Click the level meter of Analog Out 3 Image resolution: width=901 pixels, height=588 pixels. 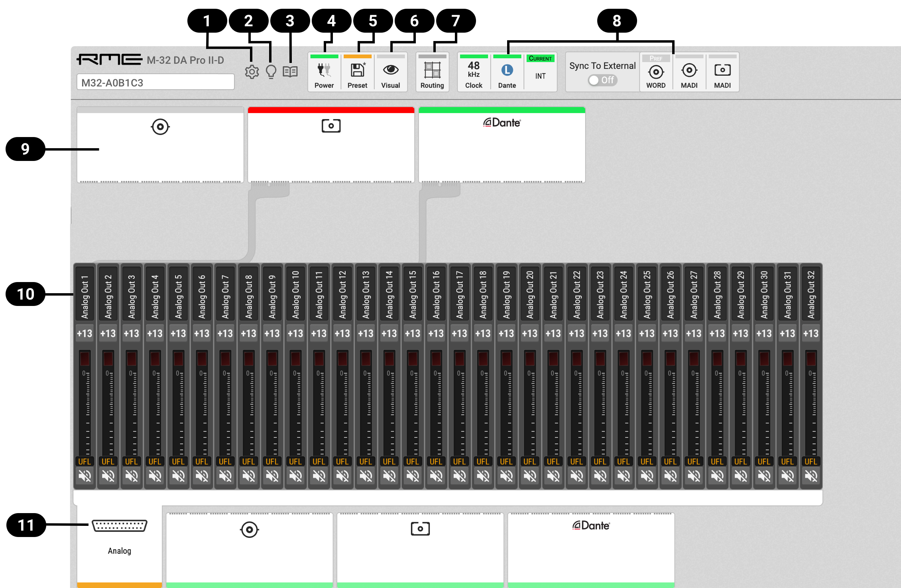point(132,402)
